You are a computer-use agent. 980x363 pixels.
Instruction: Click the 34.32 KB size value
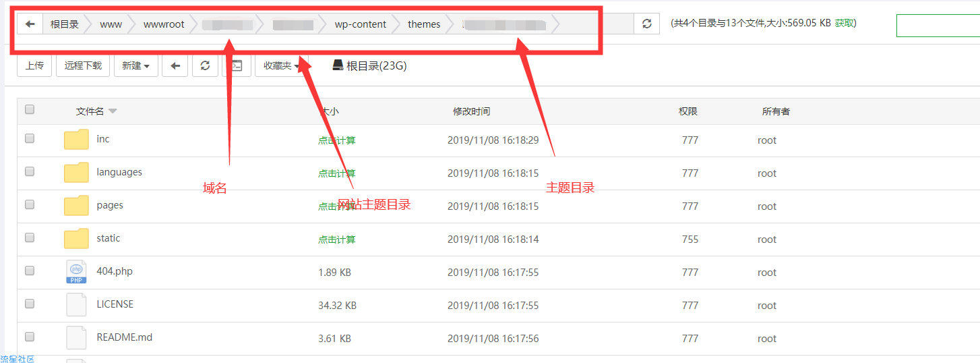pos(337,306)
